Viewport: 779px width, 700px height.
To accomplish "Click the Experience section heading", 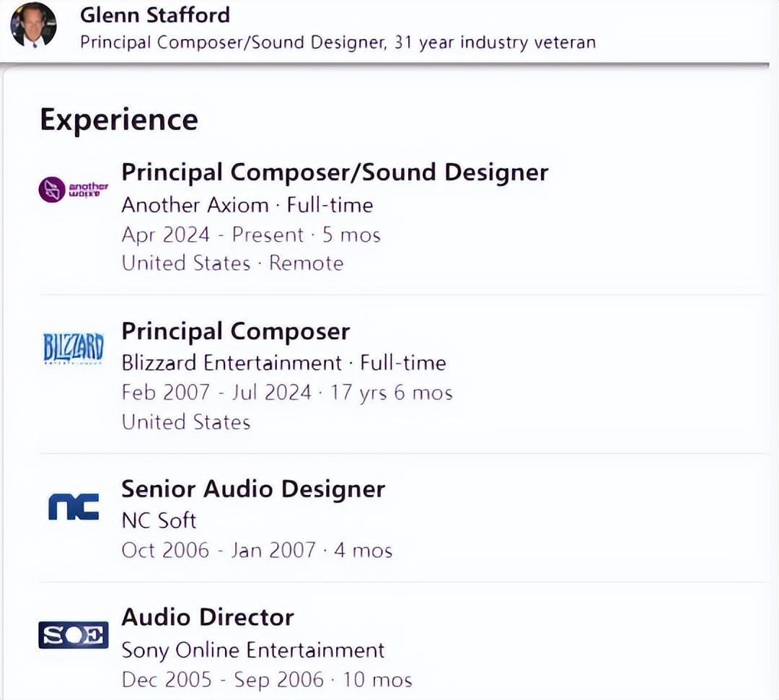I will (118, 120).
